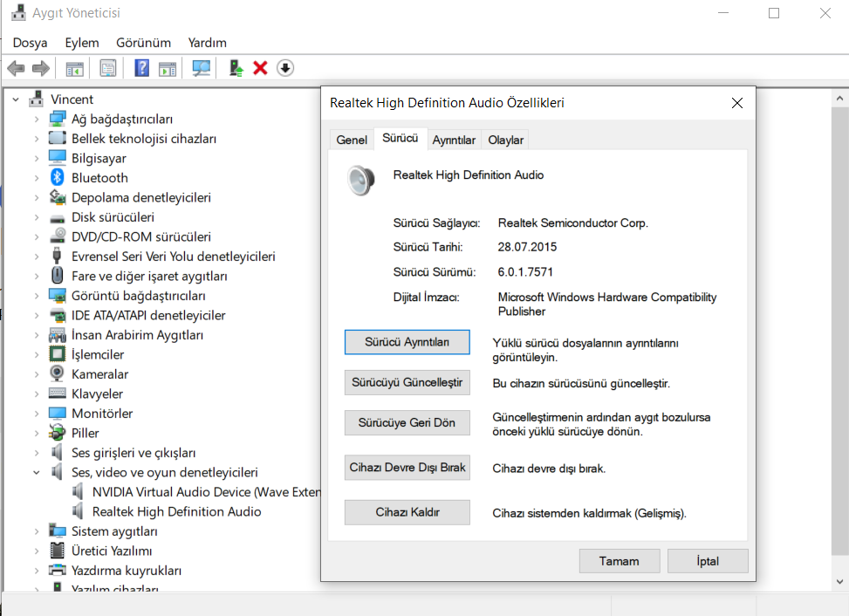Click the Disk sürücüleri drive icon
The width and height of the screenshot is (849, 616).
click(x=57, y=218)
